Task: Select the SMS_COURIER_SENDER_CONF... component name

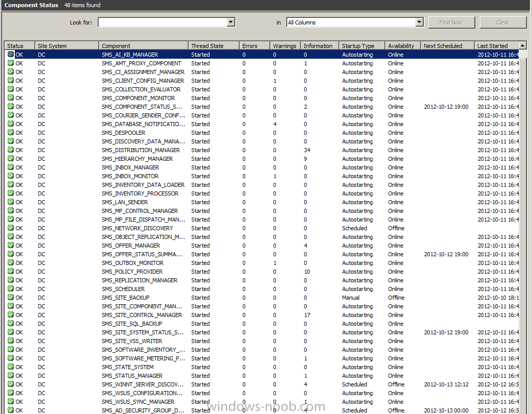Action: (143, 115)
